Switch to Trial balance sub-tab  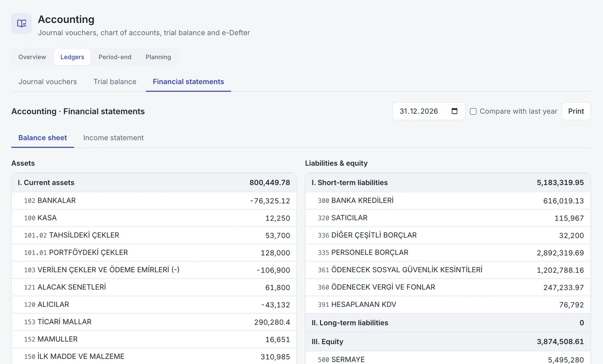click(x=115, y=82)
